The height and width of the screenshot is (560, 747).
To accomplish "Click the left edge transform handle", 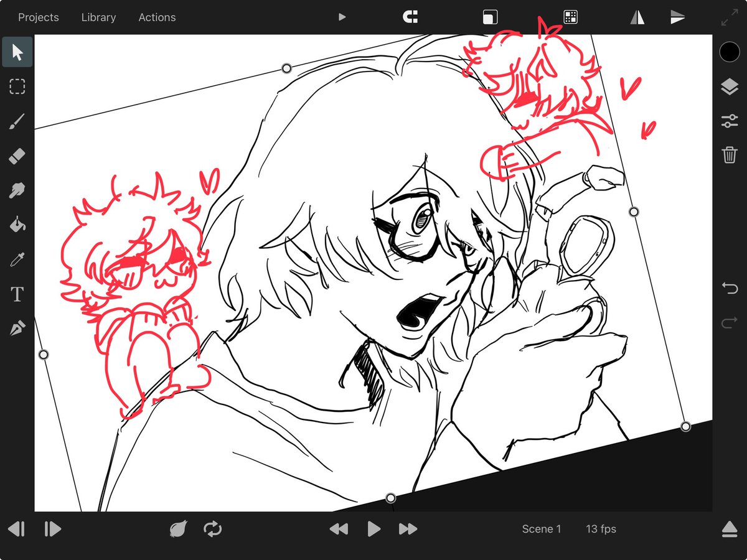I will tap(44, 355).
